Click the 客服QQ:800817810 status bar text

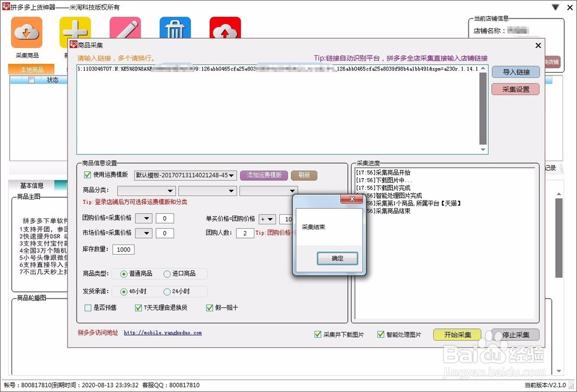(x=171, y=385)
